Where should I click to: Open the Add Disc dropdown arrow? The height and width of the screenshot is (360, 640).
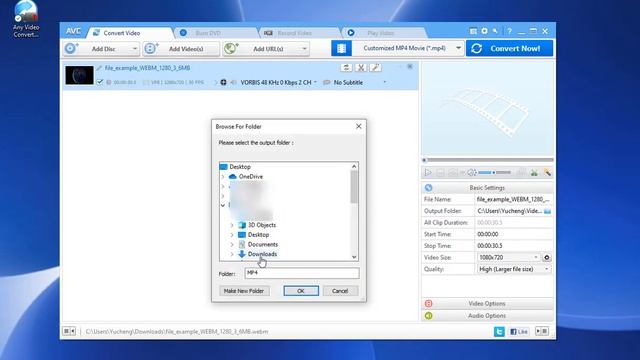coord(135,49)
